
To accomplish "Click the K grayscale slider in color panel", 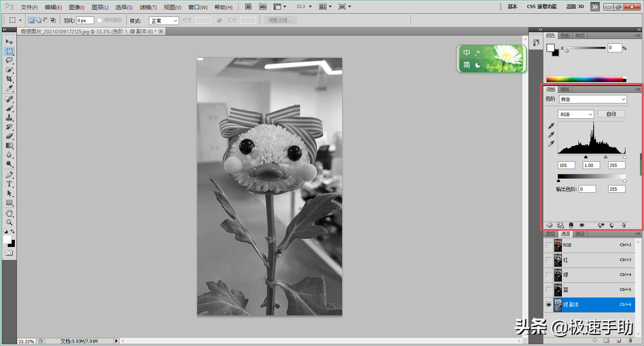I will click(x=586, y=48).
